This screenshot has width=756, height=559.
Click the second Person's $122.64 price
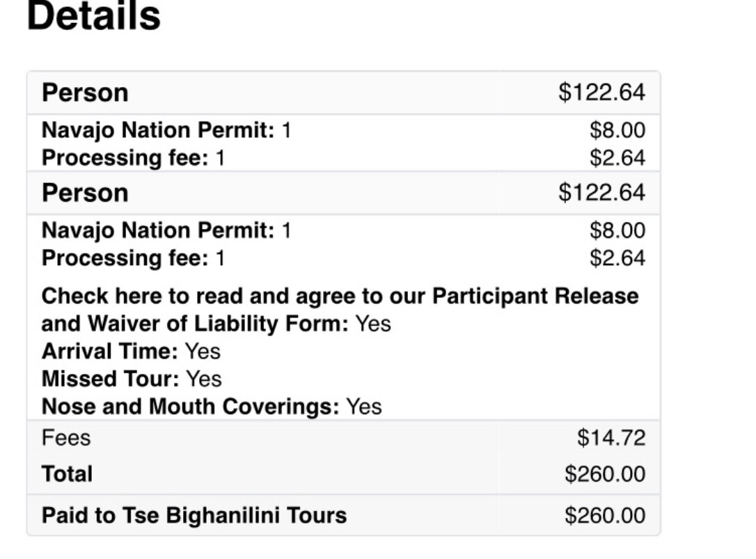coord(601,193)
